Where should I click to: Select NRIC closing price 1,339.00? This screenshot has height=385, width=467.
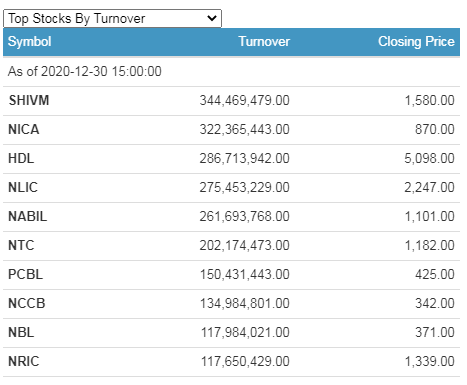pos(430,361)
